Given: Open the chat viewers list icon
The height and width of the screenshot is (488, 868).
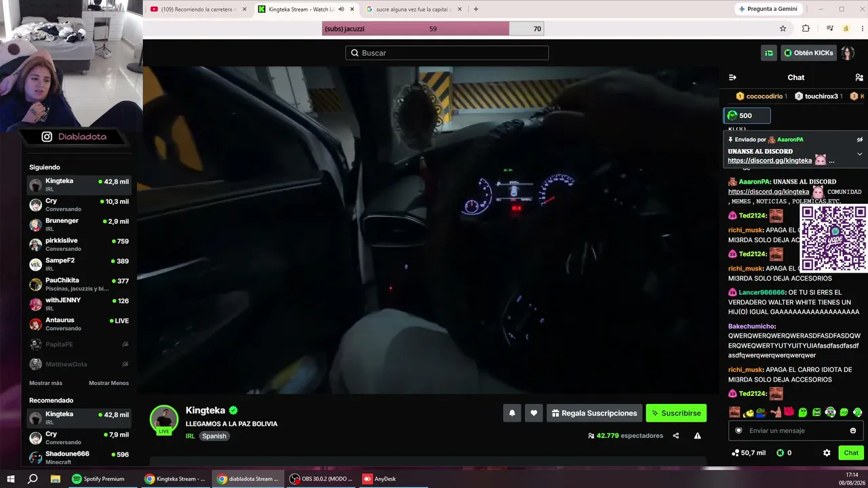Looking at the screenshot, I should coord(859,77).
